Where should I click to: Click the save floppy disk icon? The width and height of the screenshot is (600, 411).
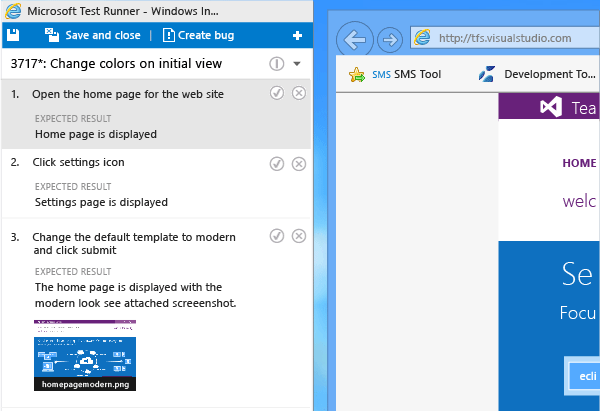(x=13, y=35)
